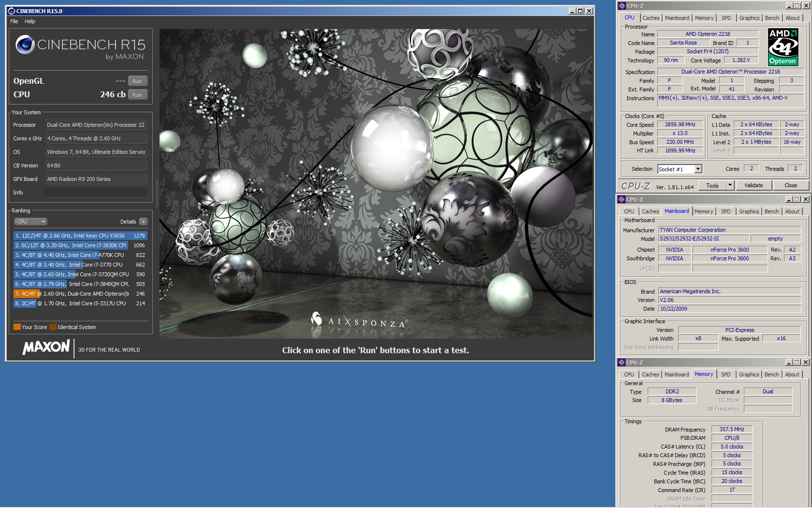Open About tab in middle CPU-Z window
The width and height of the screenshot is (812, 508).
[x=792, y=211]
